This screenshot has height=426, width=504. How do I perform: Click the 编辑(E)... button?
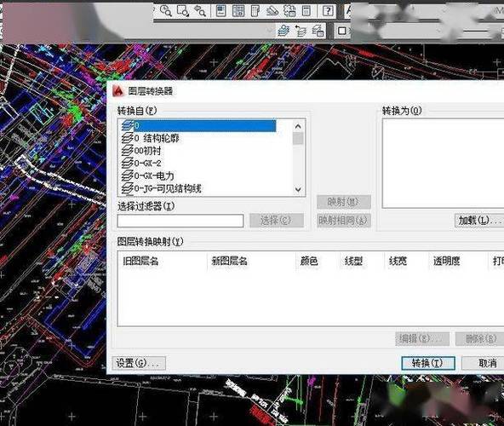422,339
